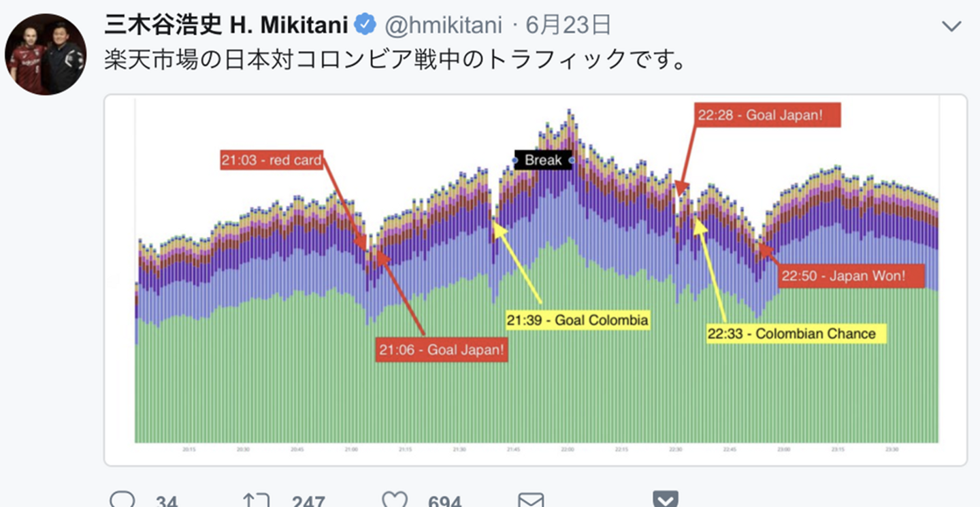
Task: Open the tweet options chevron menu
Action: 951,27
